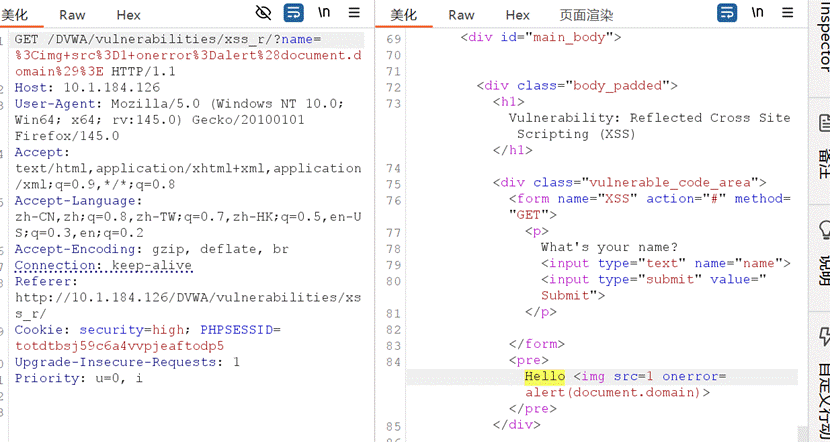Open response pane hamburger options menu
This screenshot has width=830, height=442.
pyautogui.click(x=788, y=13)
